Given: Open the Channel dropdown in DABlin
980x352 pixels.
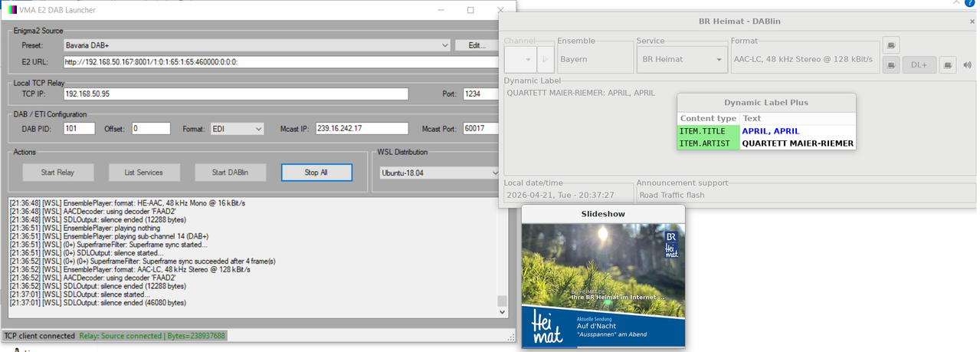Looking at the screenshot, I should pyautogui.click(x=520, y=59).
